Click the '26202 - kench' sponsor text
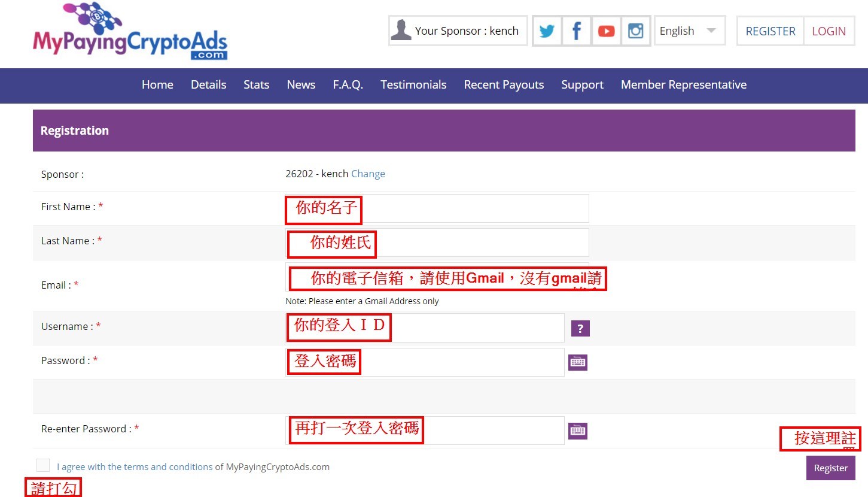Viewport: 868px width, 497px height. point(317,174)
